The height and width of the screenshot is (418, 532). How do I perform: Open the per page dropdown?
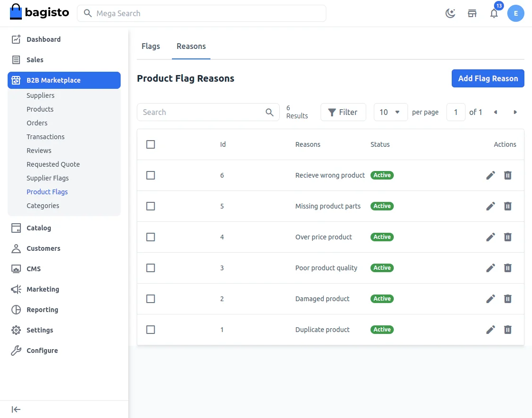[x=390, y=112]
